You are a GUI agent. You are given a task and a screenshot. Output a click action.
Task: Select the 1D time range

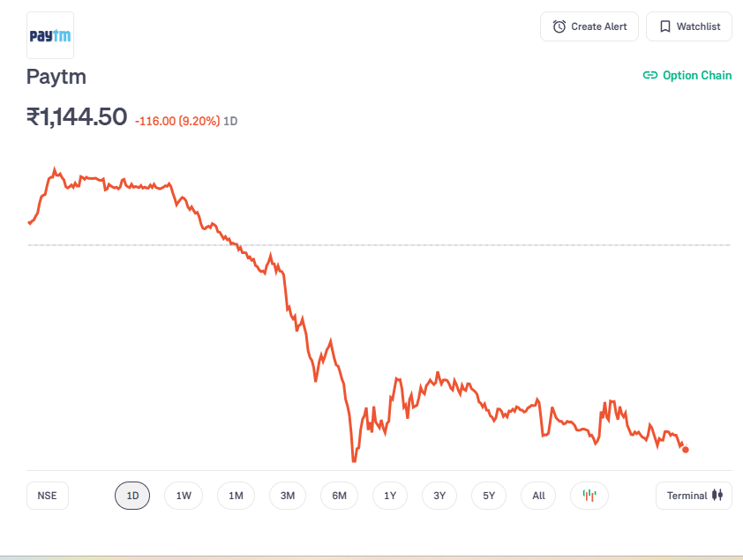(132, 496)
